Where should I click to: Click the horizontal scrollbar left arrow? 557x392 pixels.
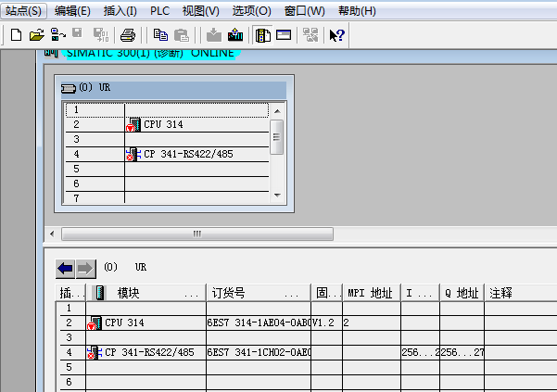click(52, 234)
